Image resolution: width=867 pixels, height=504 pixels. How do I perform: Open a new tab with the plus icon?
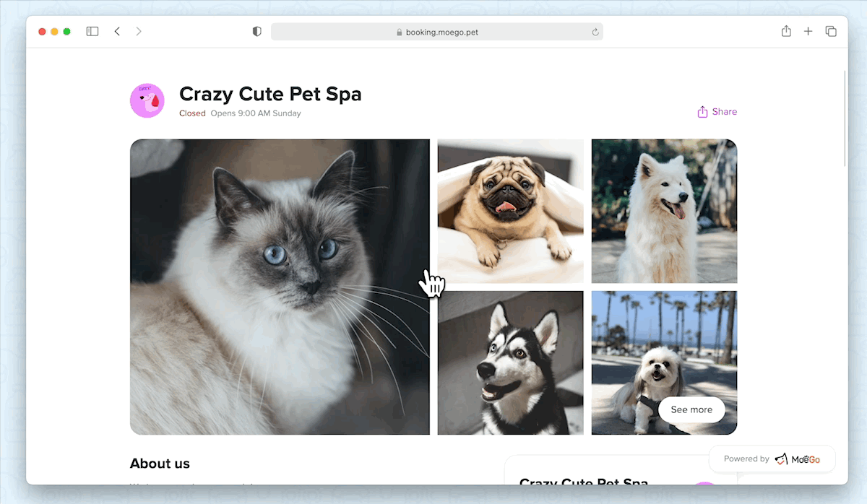coord(808,32)
